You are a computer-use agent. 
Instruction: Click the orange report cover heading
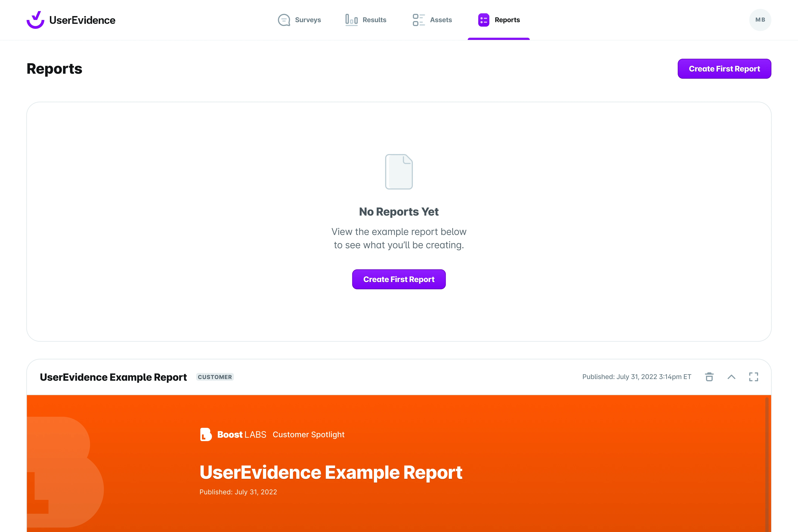[331, 472]
